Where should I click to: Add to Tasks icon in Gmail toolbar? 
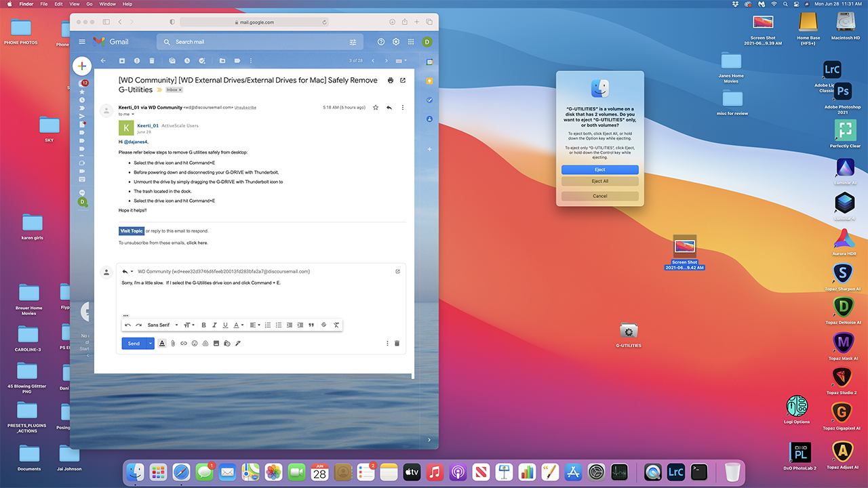point(202,61)
